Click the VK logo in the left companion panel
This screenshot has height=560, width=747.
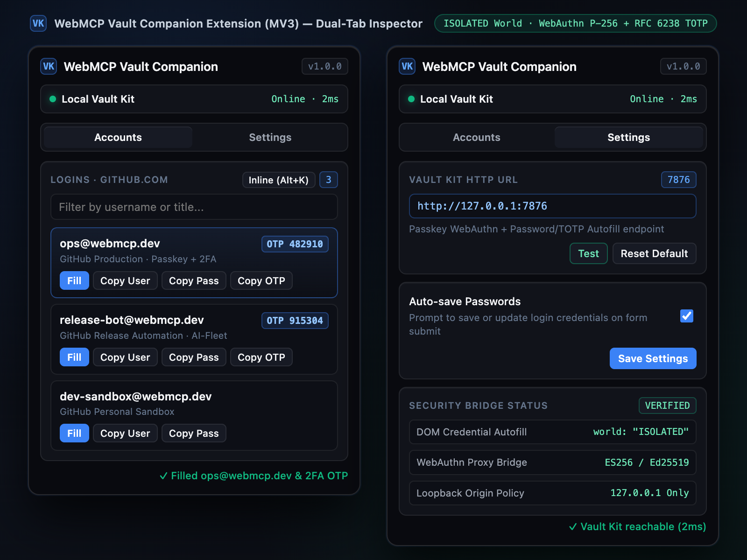click(x=49, y=66)
